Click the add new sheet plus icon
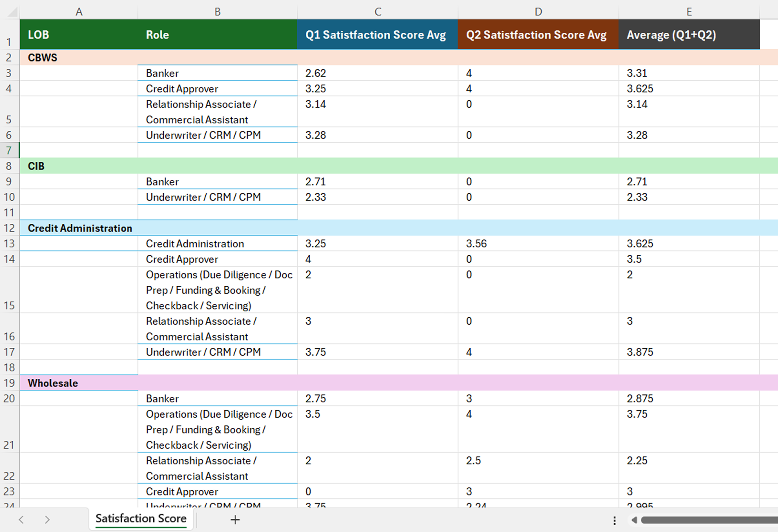778x532 pixels. coord(235,520)
